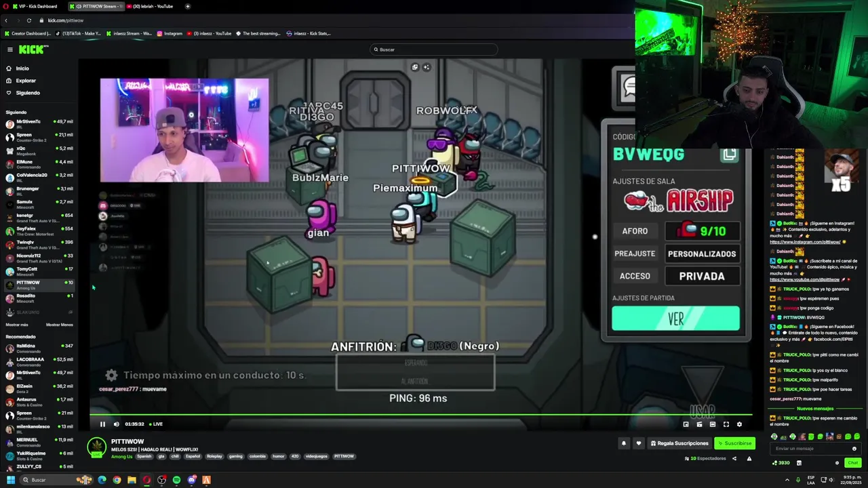Screen dimensions: 868x488
Task: Pause the live stream video
Action: pyautogui.click(x=103, y=424)
